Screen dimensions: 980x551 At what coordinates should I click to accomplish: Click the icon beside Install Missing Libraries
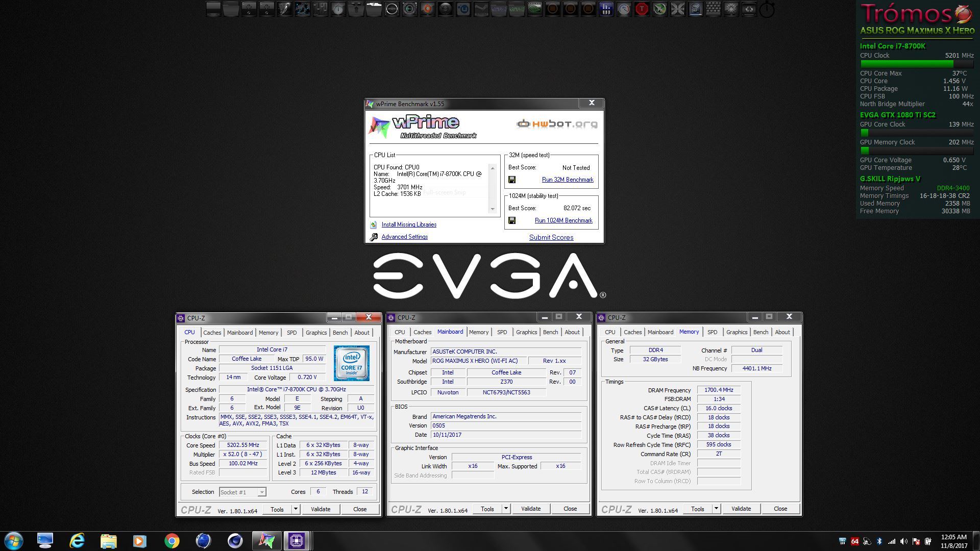pos(374,224)
